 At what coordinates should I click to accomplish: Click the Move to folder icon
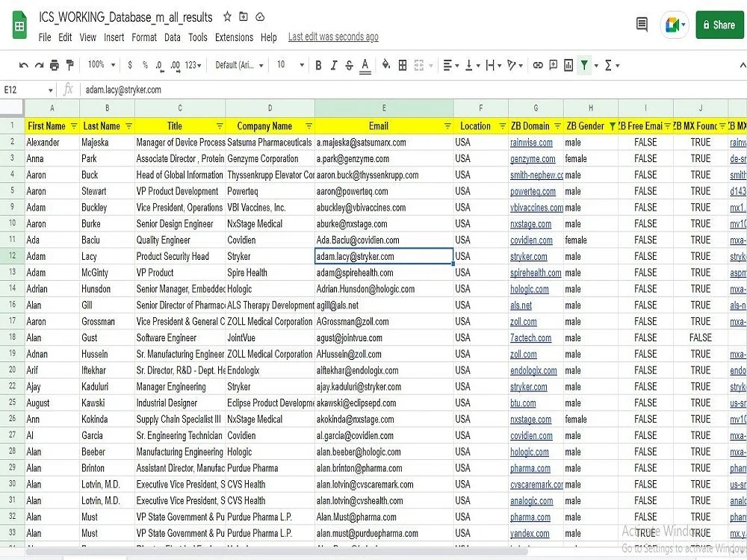[244, 16]
